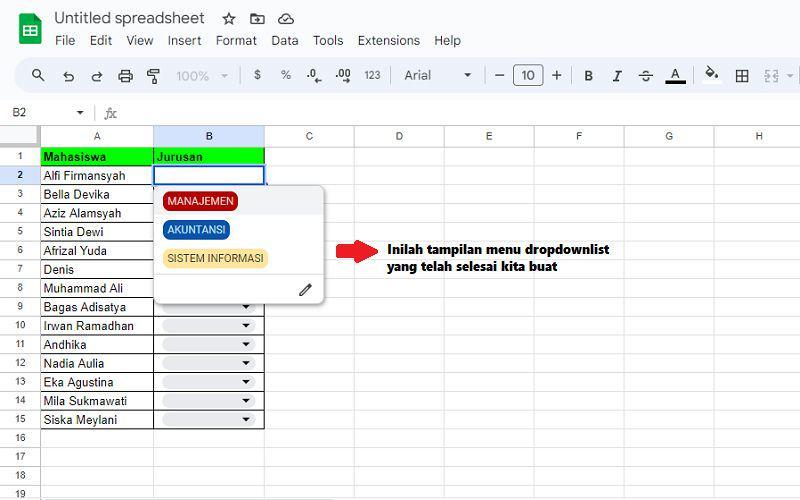Rename the Untitled spreadsheet title
800x500 pixels.
[x=129, y=18]
